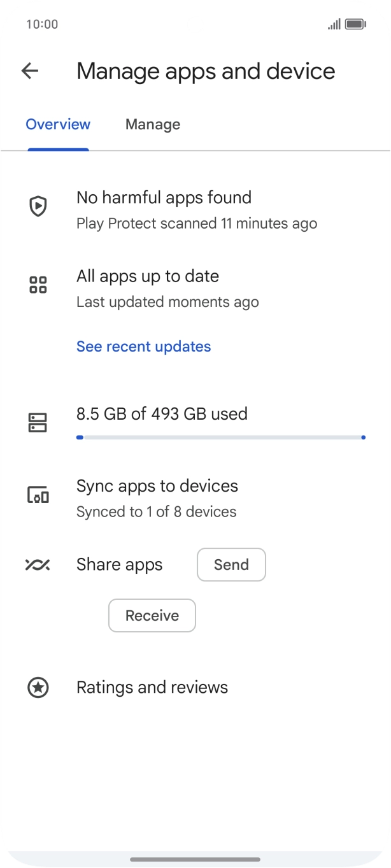Image resolution: width=391 pixels, height=868 pixels.
Task: Click the storage usage progress bar
Action: (220, 438)
